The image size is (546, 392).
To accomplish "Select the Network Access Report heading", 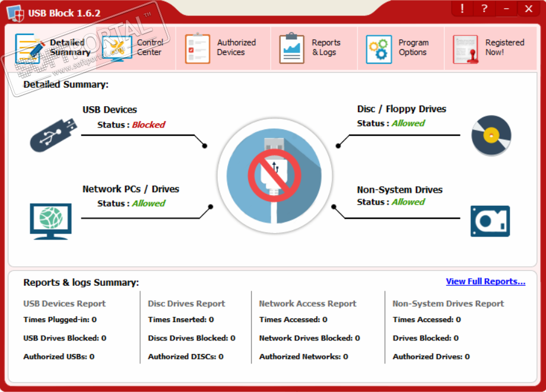I will coord(307,304).
